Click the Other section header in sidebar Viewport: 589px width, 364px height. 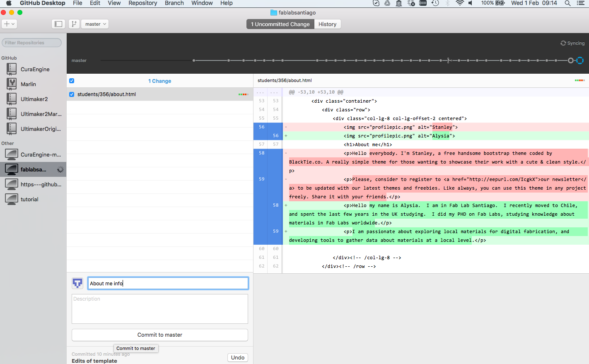pyautogui.click(x=7, y=143)
